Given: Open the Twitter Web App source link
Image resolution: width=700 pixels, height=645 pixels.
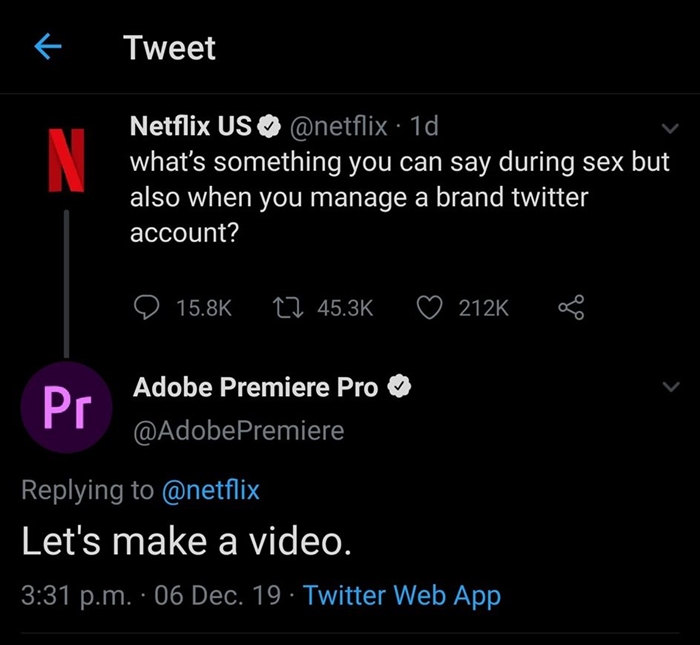Looking at the screenshot, I should click(402, 595).
